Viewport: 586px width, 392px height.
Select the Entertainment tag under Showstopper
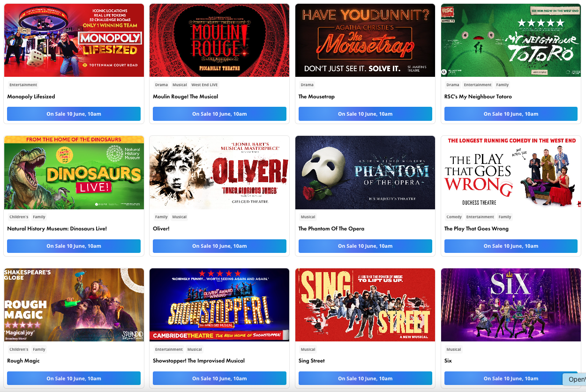169,349
